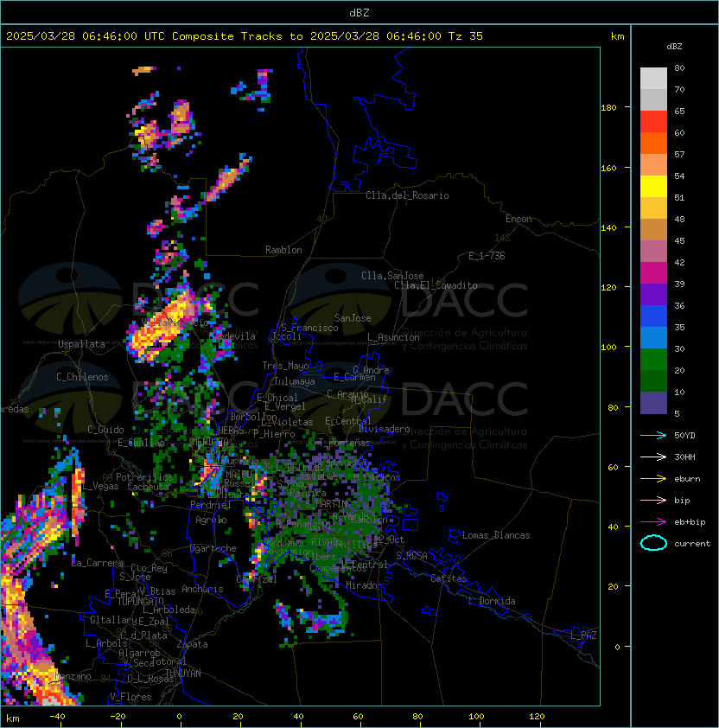Click the 'Lomas_Blancas' map label
The image size is (719, 728).
pyautogui.click(x=496, y=535)
